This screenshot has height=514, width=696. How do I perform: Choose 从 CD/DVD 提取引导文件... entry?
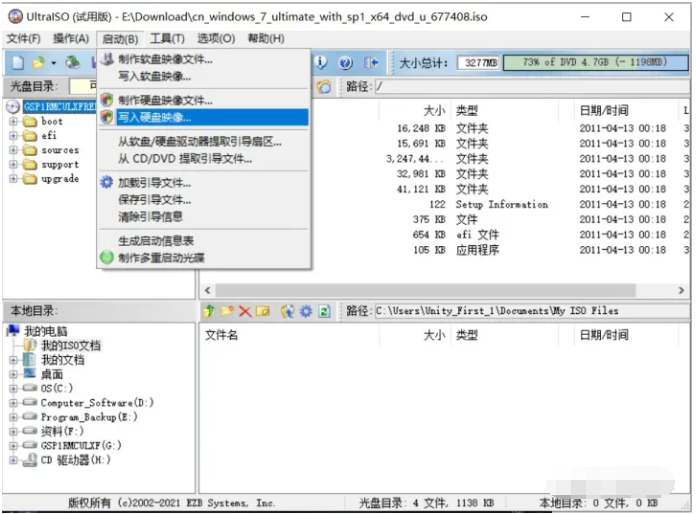click(204, 158)
